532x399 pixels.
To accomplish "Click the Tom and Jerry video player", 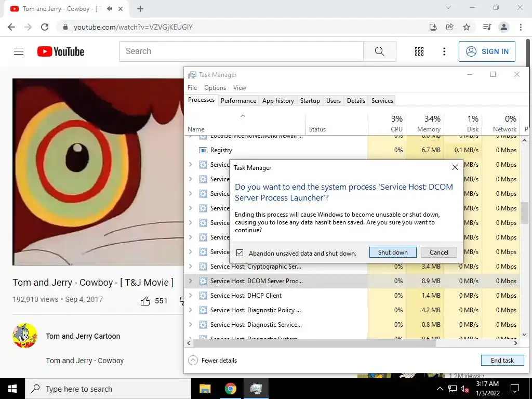I will pyautogui.click(x=98, y=171).
